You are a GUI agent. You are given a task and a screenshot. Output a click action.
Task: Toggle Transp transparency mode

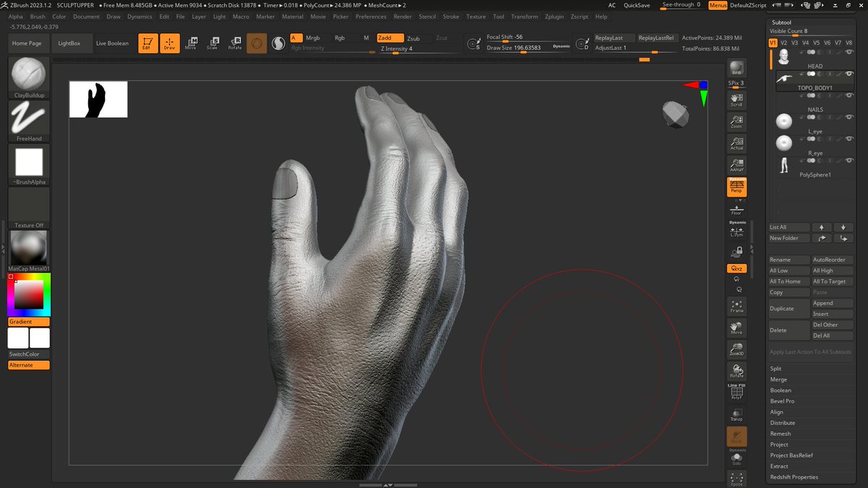(736, 414)
